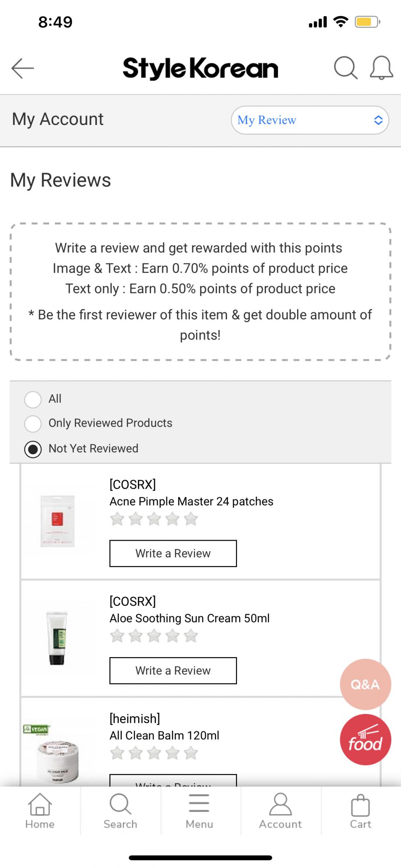Tap the Aloe Soothing Sun Cream thumbnail
Image resolution: width=401 pixels, height=868 pixels.
coord(57,638)
